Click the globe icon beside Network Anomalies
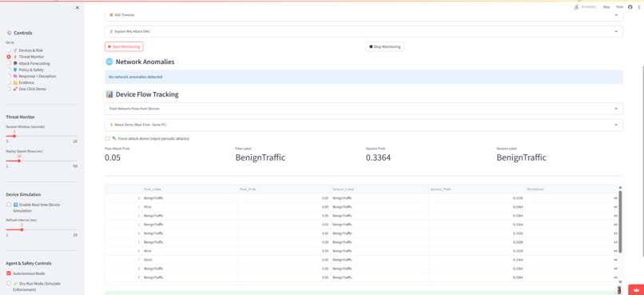This screenshot has width=644, height=295. (x=109, y=62)
